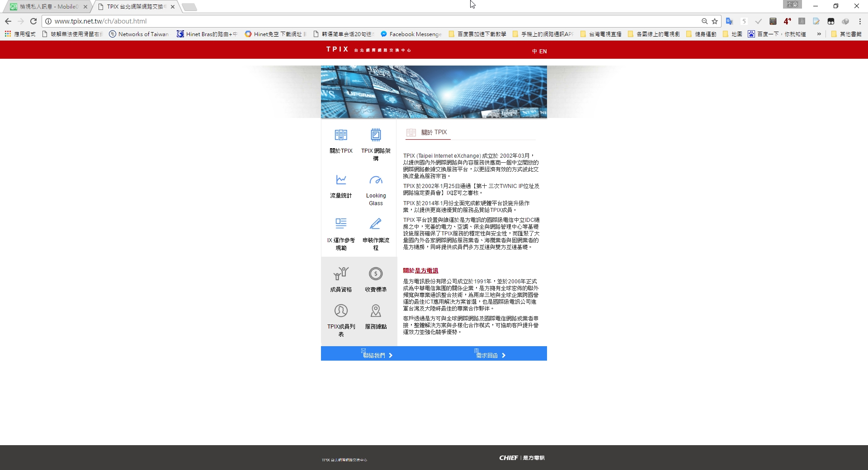
Task: Close the 檢視私人訊息 browser tab
Action: coord(85,7)
